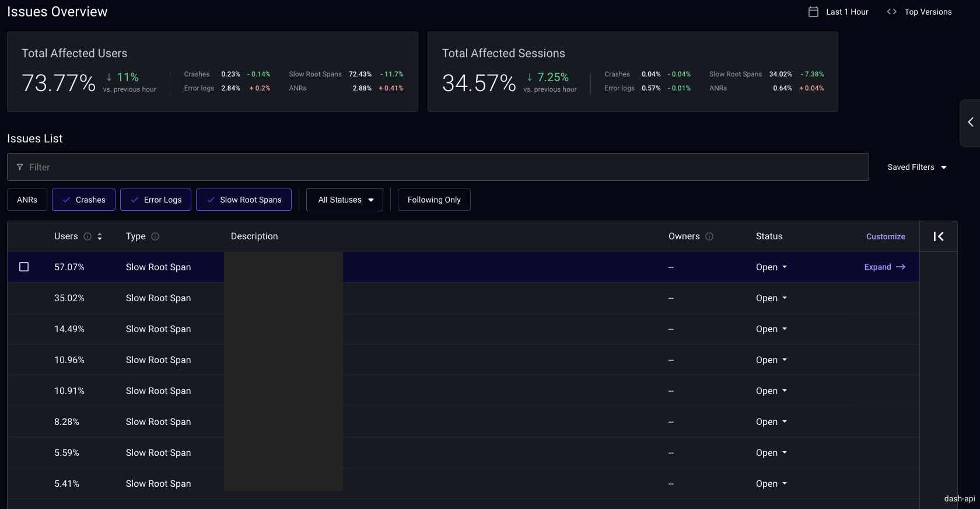Screen dimensions: 980x509
Task: Open Status dropdown for 5.41% row
Action: tap(772, 483)
